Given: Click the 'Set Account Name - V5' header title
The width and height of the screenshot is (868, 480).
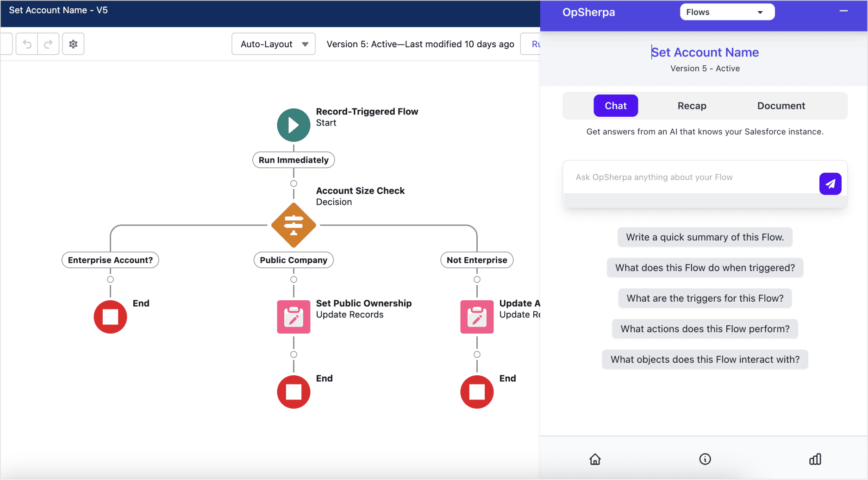Looking at the screenshot, I should [x=58, y=10].
